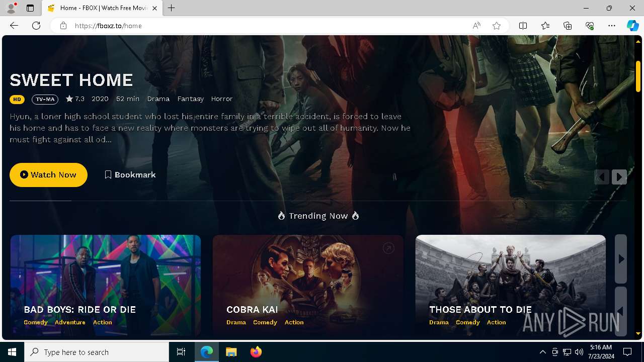Bookmark Sweet Home
This screenshot has height=362, width=644.
(x=130, y=174)
